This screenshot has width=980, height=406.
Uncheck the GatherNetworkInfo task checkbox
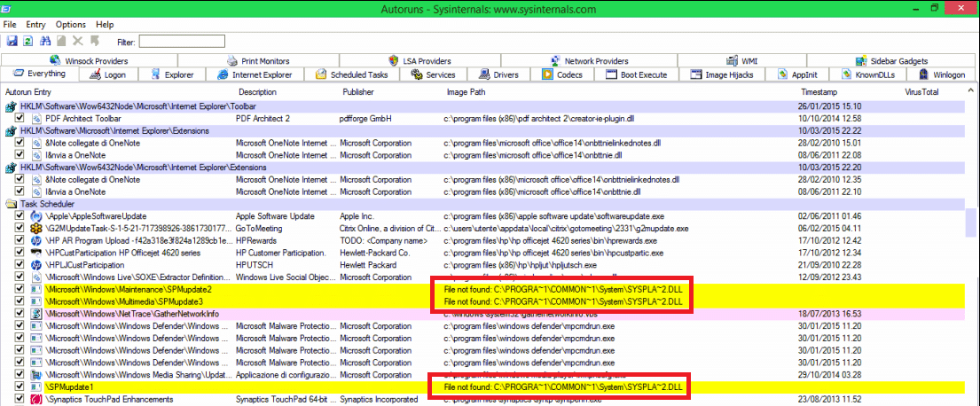(20, 314)
